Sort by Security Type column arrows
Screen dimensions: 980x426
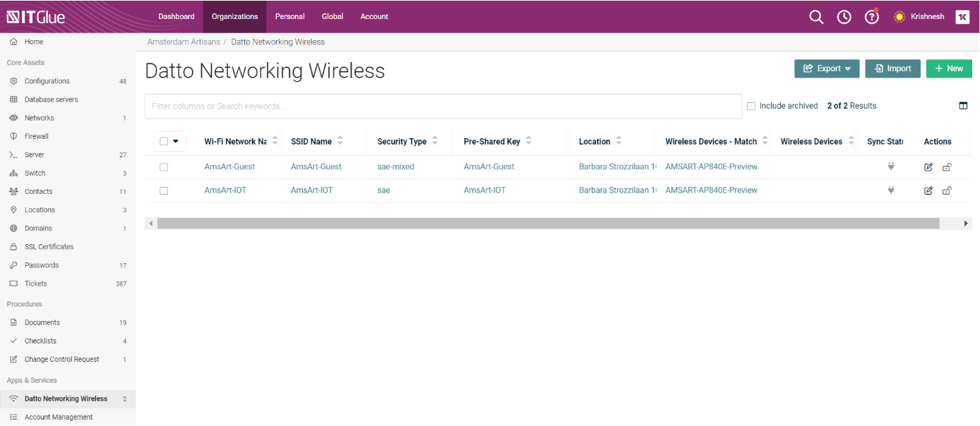[x=435, y=141]
